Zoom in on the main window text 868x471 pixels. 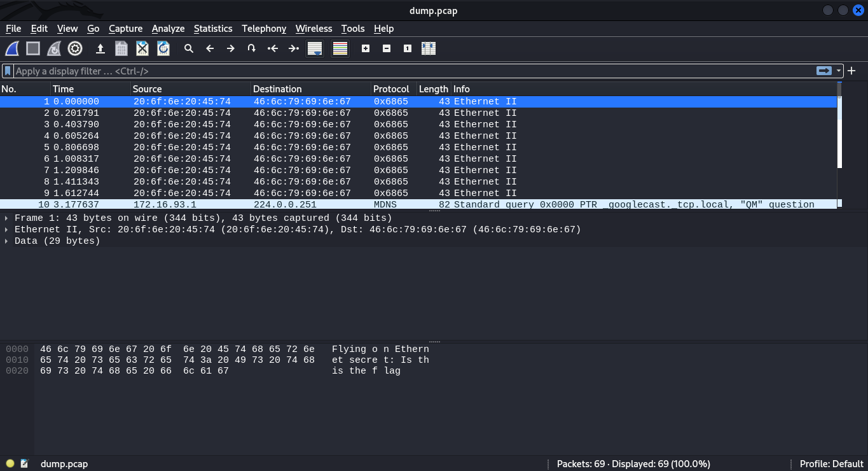(366, 48)
